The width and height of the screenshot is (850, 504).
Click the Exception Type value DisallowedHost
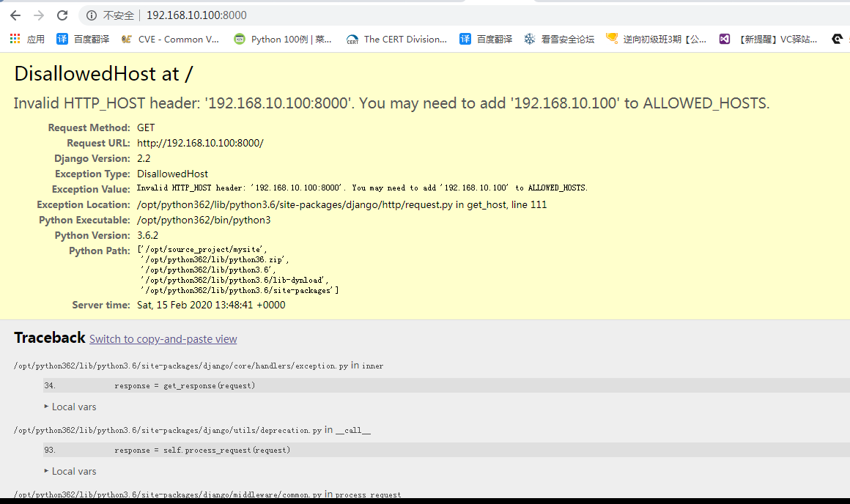[172, 174]
